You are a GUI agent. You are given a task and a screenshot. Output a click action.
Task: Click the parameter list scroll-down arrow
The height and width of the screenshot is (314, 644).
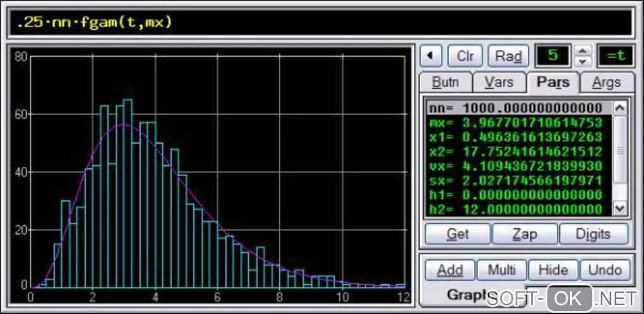(620, 208)
